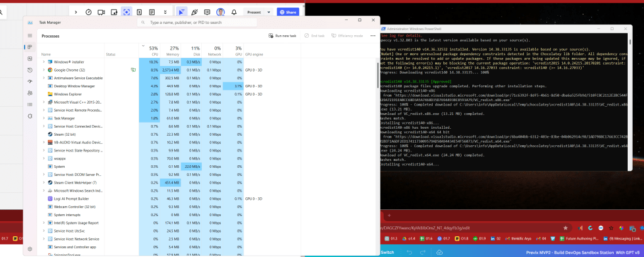644x257 pixels.
Task: Open Task Manager hamburger navigation menu
Action: [x=30, y=36]
